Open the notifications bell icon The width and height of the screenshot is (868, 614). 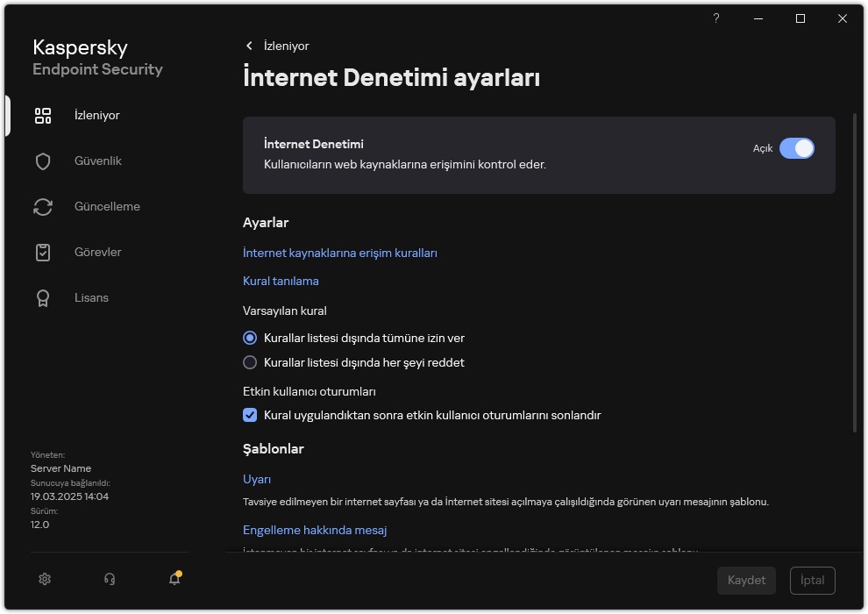pyautogui.click(x=174, y=580)
